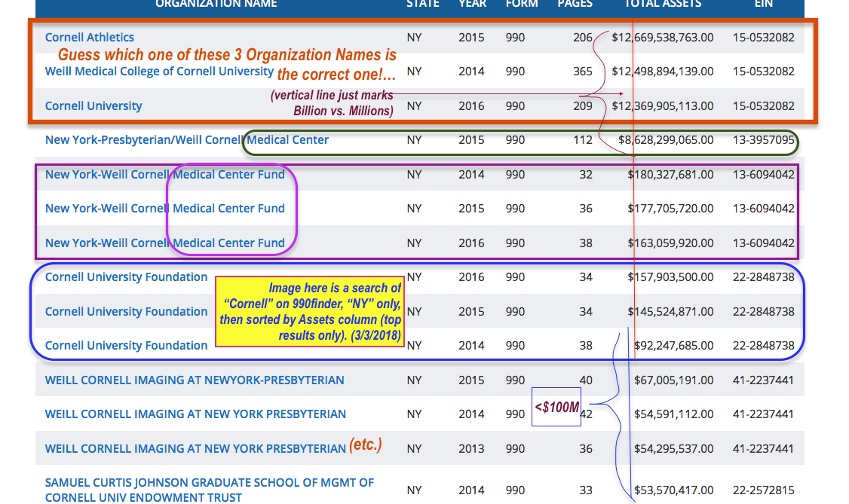Sort by the Total Assets column header
The height and width of the screenshot is (504, 849).
click(x=662, y=4)
